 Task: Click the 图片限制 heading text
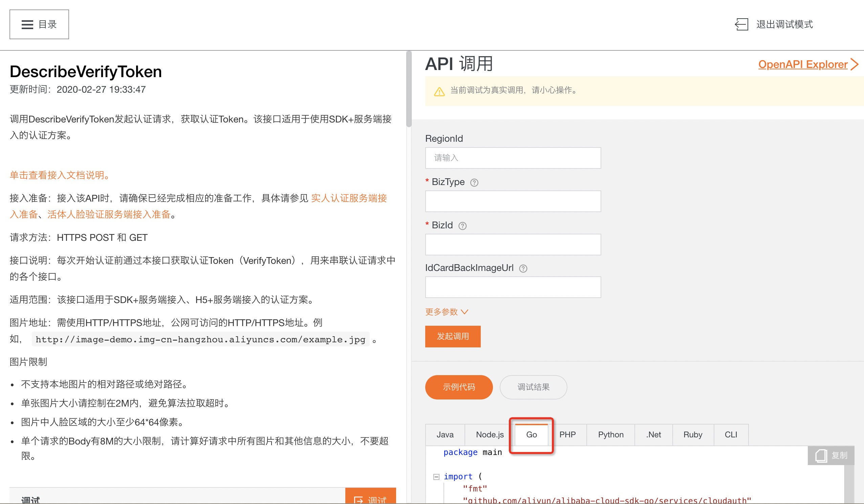28,362
